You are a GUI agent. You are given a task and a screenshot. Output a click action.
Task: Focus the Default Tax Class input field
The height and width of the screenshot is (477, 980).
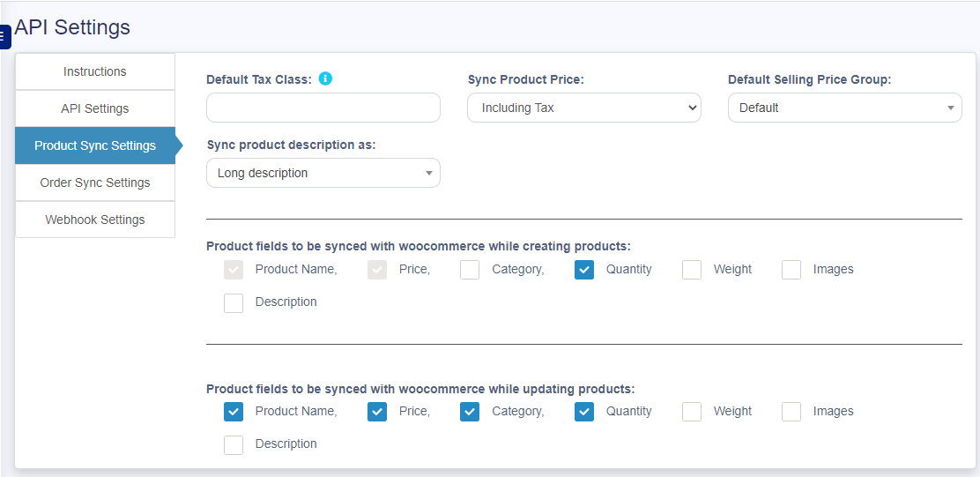(x=323, y=108)
